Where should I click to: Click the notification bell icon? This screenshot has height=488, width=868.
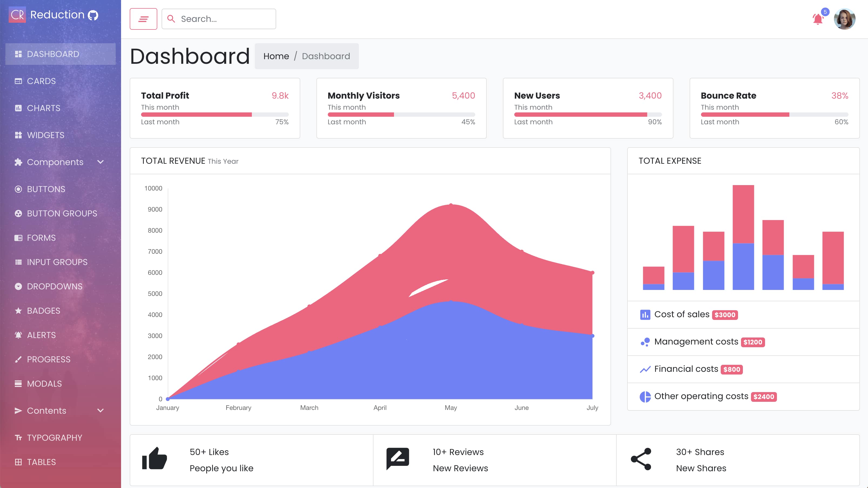[818, 19]
